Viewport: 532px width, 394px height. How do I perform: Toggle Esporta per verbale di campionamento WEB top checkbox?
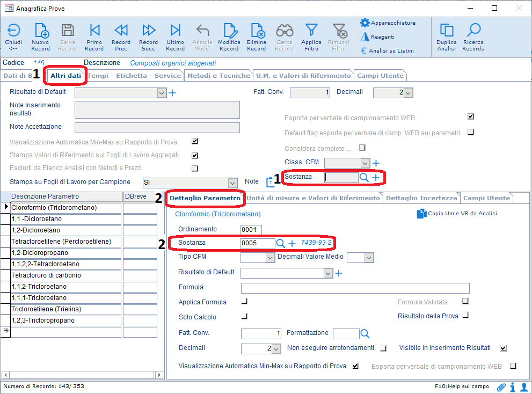click(471, 116)
